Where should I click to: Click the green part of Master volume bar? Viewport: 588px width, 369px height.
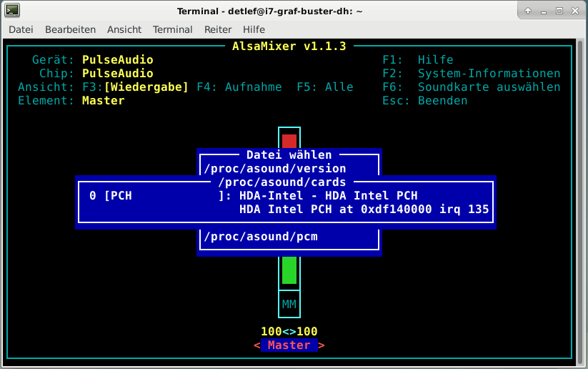289,270
